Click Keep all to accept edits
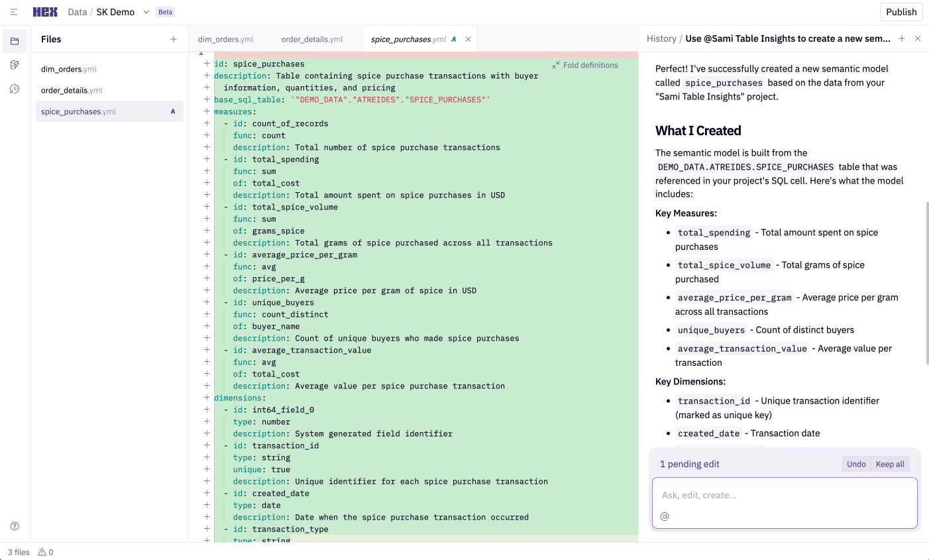Viewport: 929px width, 560px height. coord(890,464)
